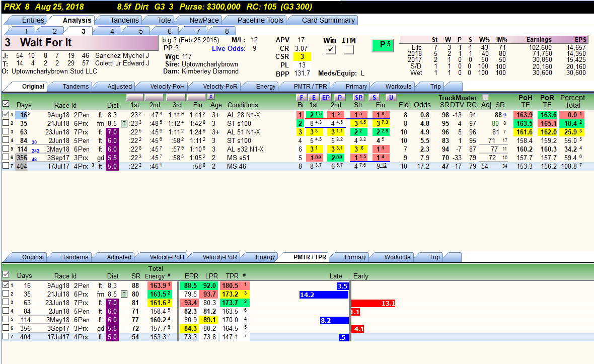Click the F running-style filter button
Image resolution: width=594 pixels, height=364 pixels.
(301, 97)
